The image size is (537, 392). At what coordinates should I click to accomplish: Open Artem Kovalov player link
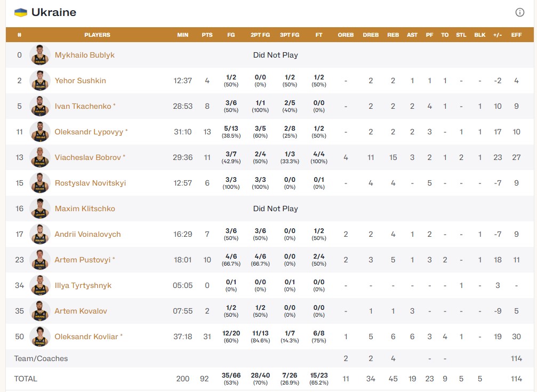[x=81, y=311]
